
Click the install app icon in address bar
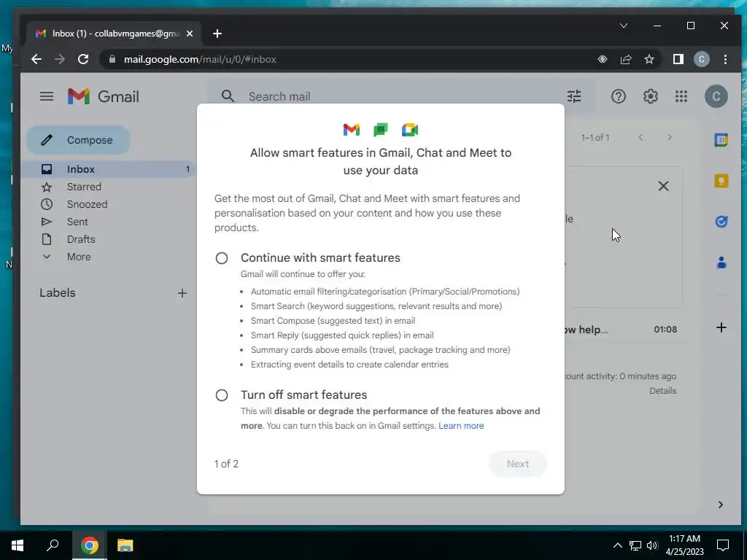tap(602, 60)
